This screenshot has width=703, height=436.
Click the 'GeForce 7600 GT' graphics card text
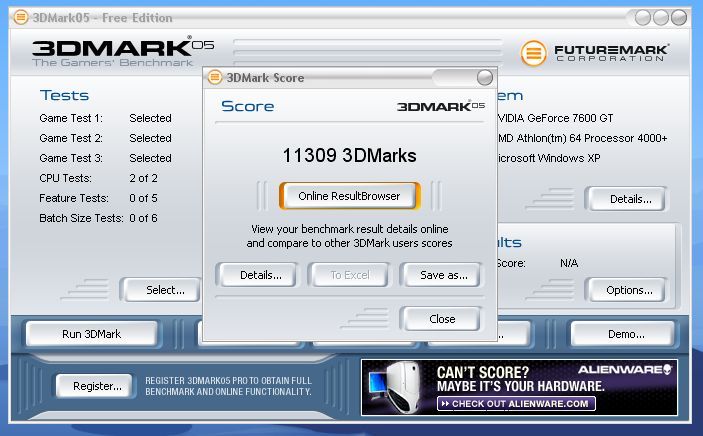click(x=570, y=118)
